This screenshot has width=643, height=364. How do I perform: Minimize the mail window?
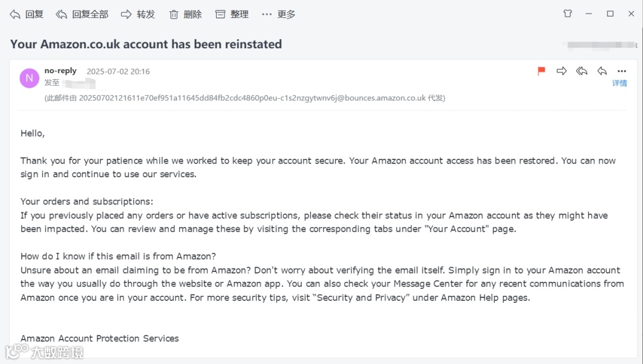pyautogui.click(x=589, y=14)
